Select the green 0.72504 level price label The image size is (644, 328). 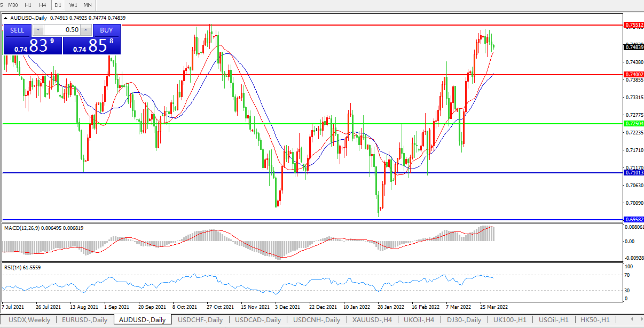pyautogui.click(x=634, y=124)
